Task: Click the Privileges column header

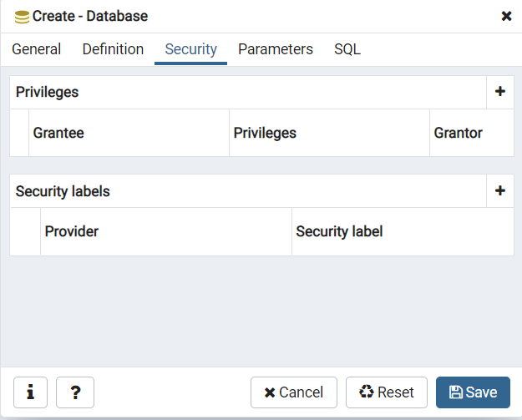Action: (x=329, y=133)
